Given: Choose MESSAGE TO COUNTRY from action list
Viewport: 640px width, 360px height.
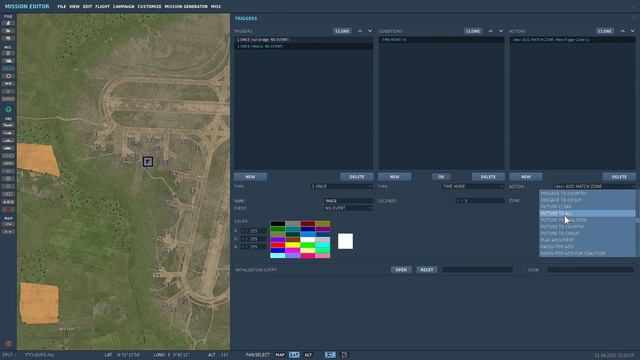Looking at the screenshot, I should pos(587,193).
